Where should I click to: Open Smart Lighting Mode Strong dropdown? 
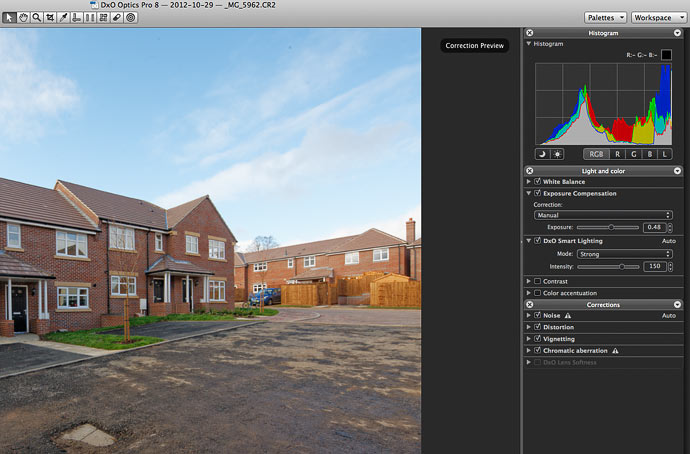coord(624,254)
